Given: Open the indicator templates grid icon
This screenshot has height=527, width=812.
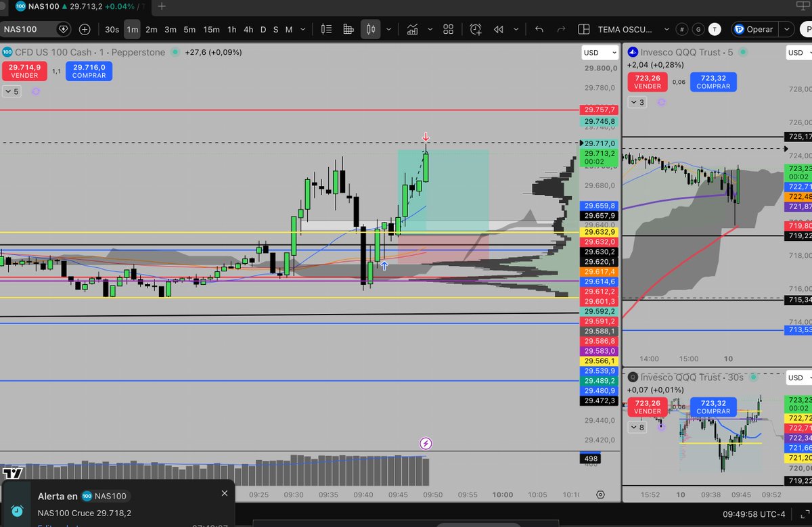Looking at the screenshot, I should (x=448, y=29).
